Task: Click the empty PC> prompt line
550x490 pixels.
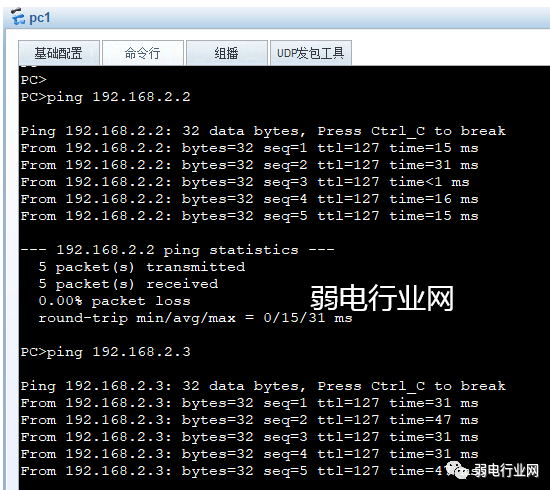Action: [33, 80]
